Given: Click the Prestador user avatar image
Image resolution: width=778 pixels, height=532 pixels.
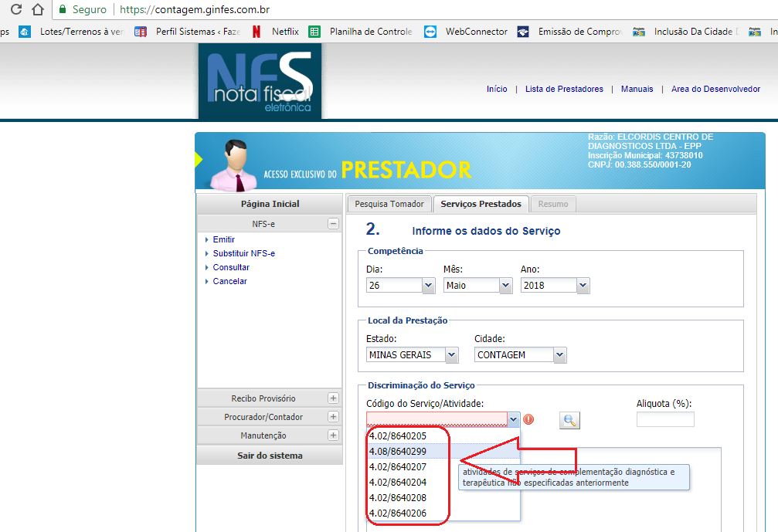Looking at the screenshot, I should [x=234, y=165].
